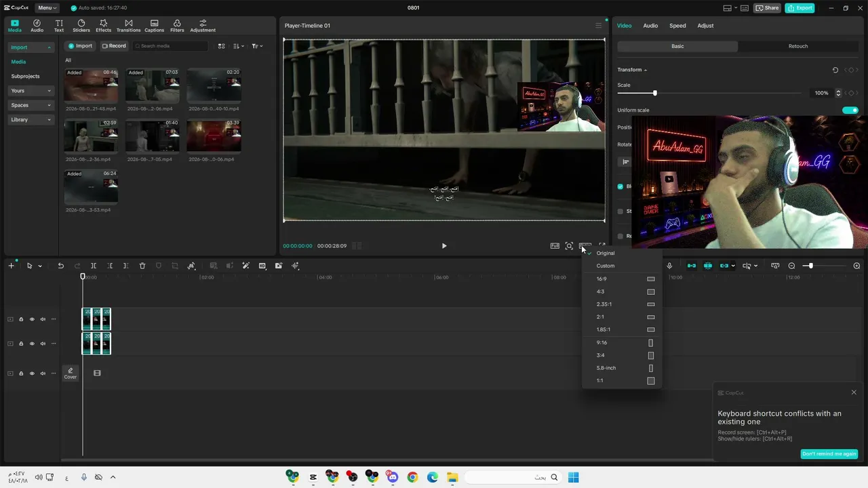Click the Search media input field
The image size is (868, 488).
point(170,46)
